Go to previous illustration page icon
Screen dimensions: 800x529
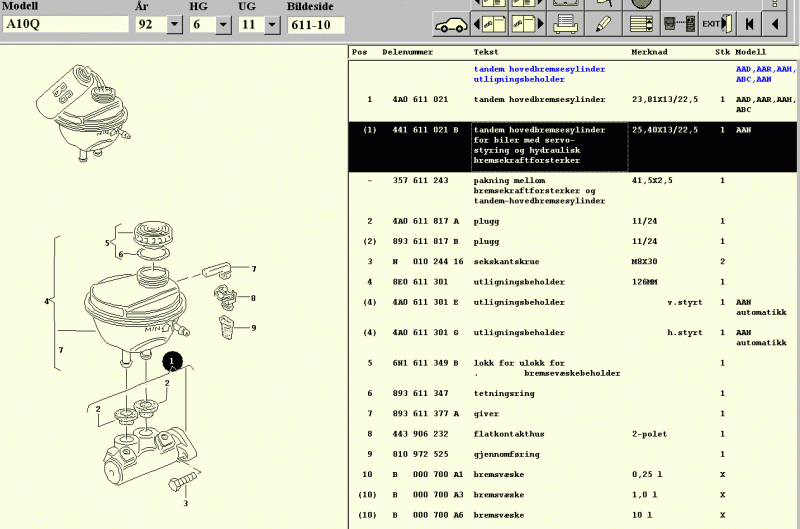coord(490,23)
